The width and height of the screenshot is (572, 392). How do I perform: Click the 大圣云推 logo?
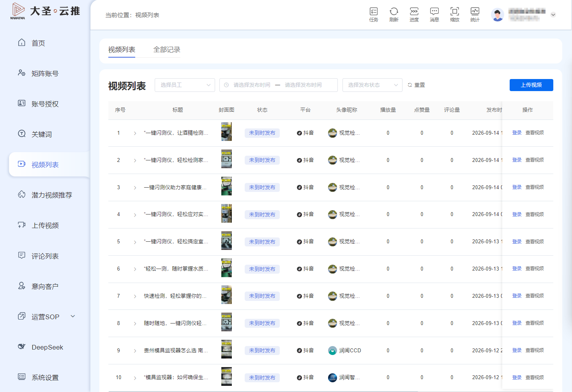[45, 11]
